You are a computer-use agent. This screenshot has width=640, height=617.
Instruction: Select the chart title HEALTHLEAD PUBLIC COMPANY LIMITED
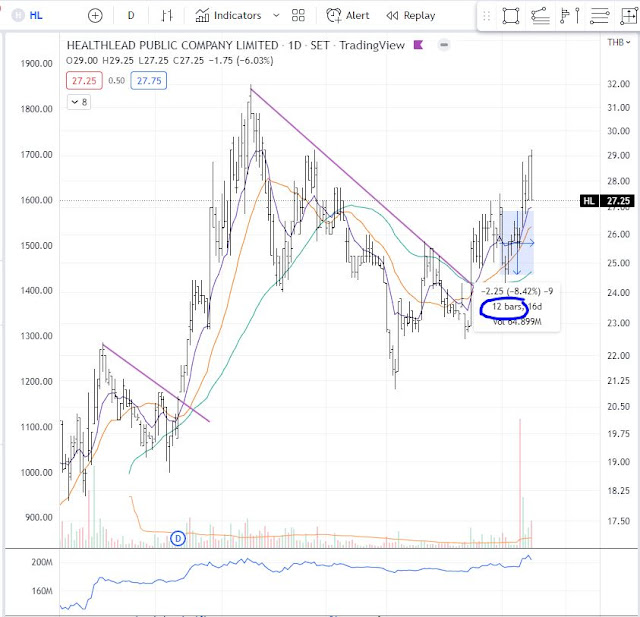173,45
